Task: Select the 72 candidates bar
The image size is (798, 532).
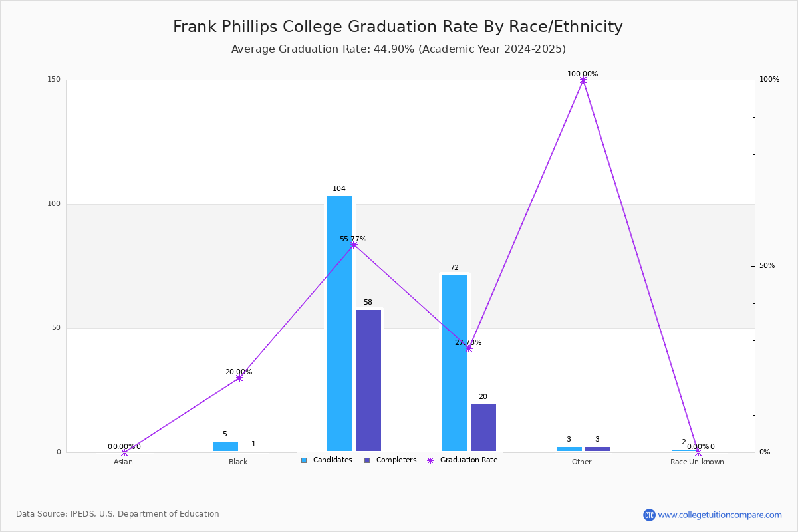Action: coord(455,363)
